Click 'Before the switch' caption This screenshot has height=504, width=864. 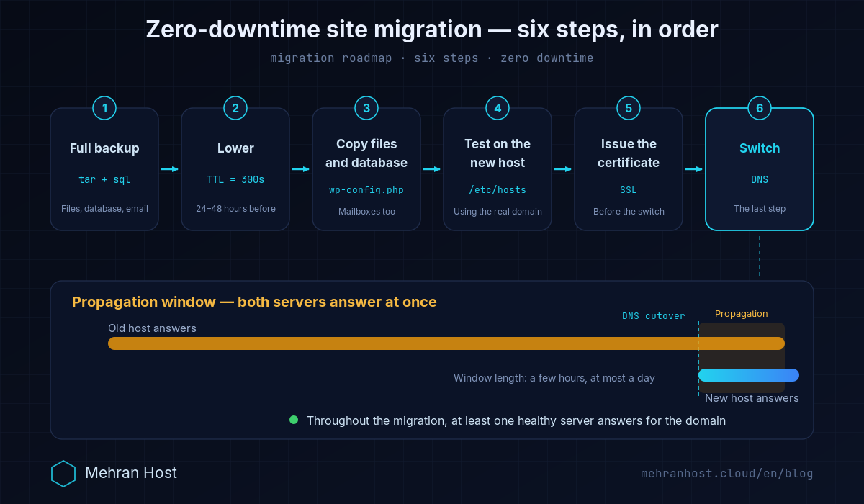[x=629, y=212]
